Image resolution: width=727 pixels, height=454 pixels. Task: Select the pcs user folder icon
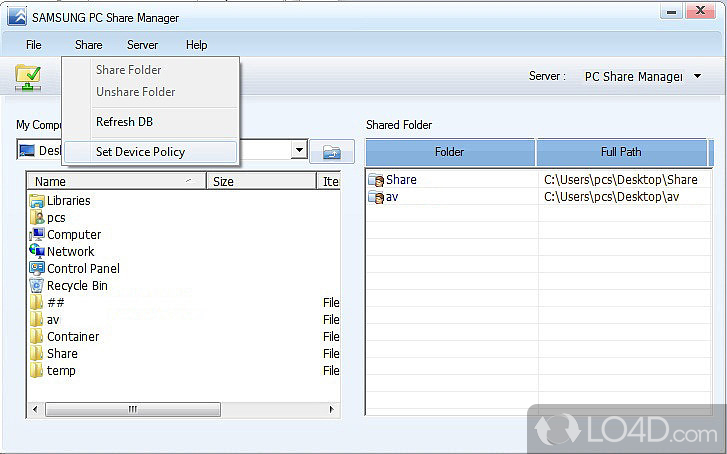tap(37, 217)
